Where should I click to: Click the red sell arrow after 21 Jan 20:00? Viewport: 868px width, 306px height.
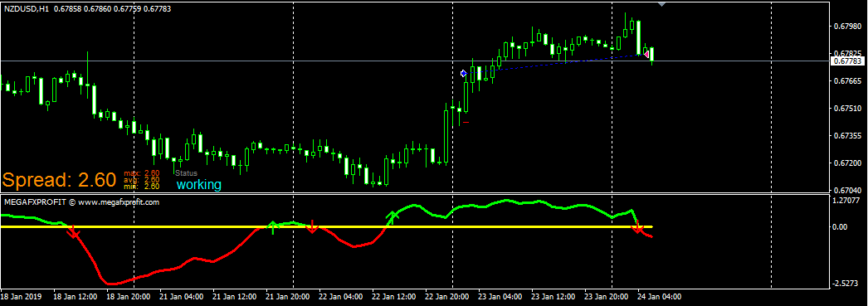[x=312, y=226]
